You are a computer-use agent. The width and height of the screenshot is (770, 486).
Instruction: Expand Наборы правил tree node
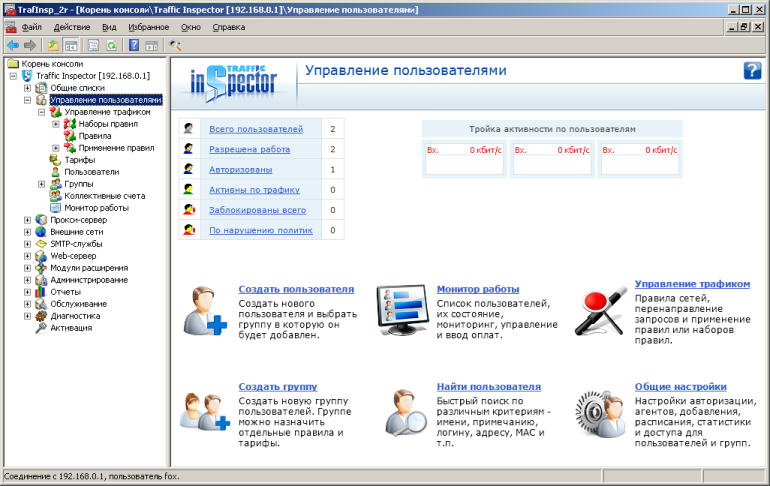[56, 124]
